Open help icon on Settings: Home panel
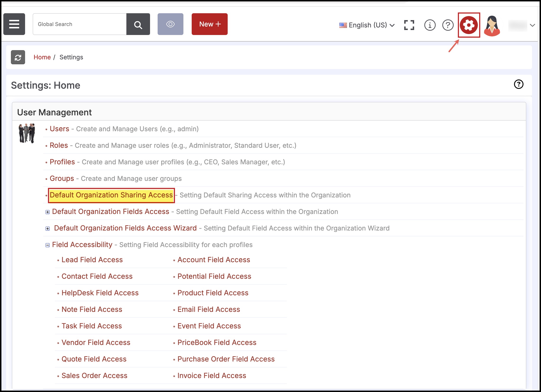This screenshot has height=392, width=541. [x=518, y=84]
